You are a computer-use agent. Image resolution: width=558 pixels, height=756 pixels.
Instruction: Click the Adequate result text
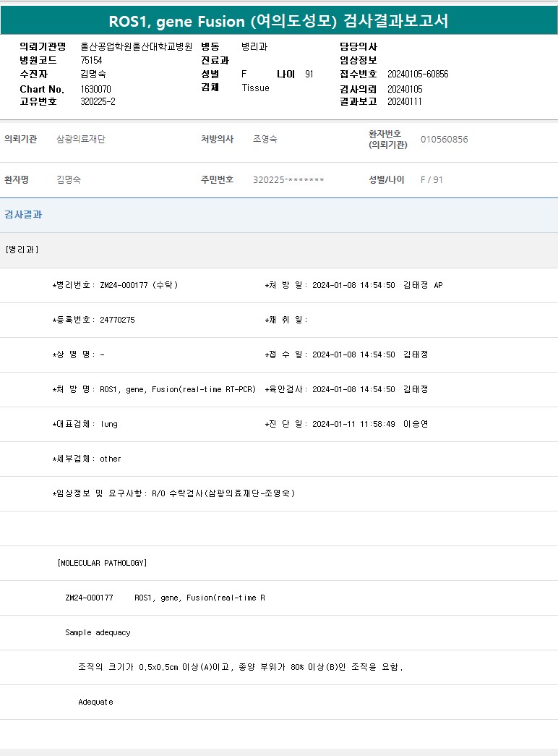point(95,702)
